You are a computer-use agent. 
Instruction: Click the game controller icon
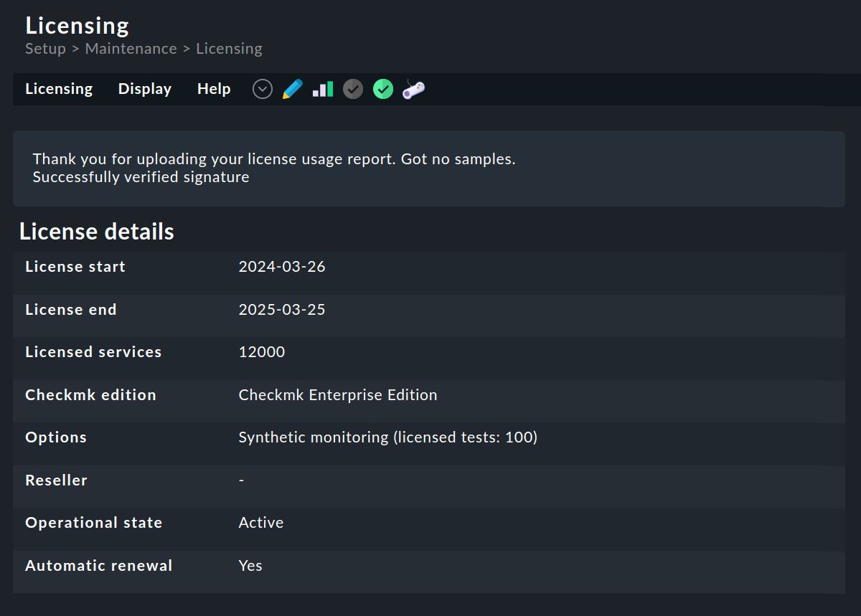[x=413, y=89]
